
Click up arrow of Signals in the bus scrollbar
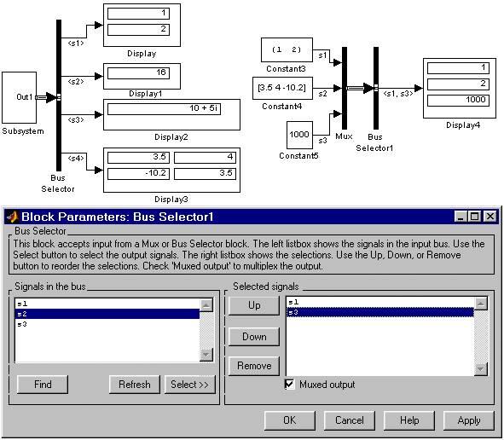point(206,305)
